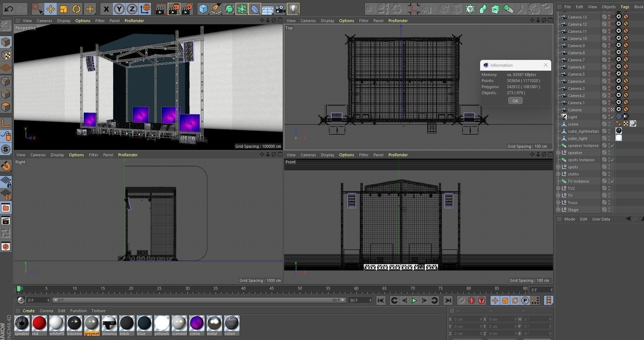This screenshot has height=340, width=644.
Task: Open Cameras menu in Perspective viewport
Action: click(44, 21)
